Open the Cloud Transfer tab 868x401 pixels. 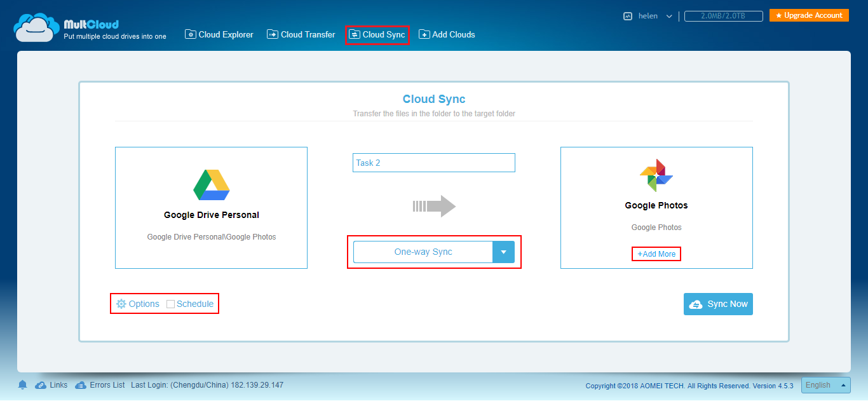(301, 34)
